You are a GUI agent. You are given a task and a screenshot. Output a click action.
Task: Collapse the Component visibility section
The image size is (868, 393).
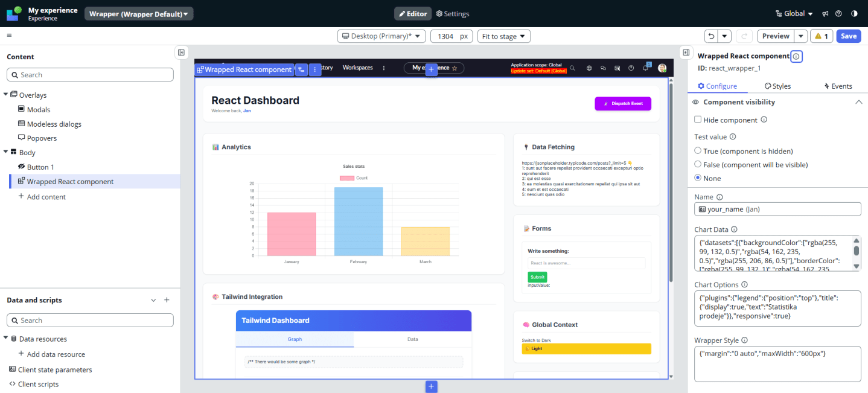point(859,102)
